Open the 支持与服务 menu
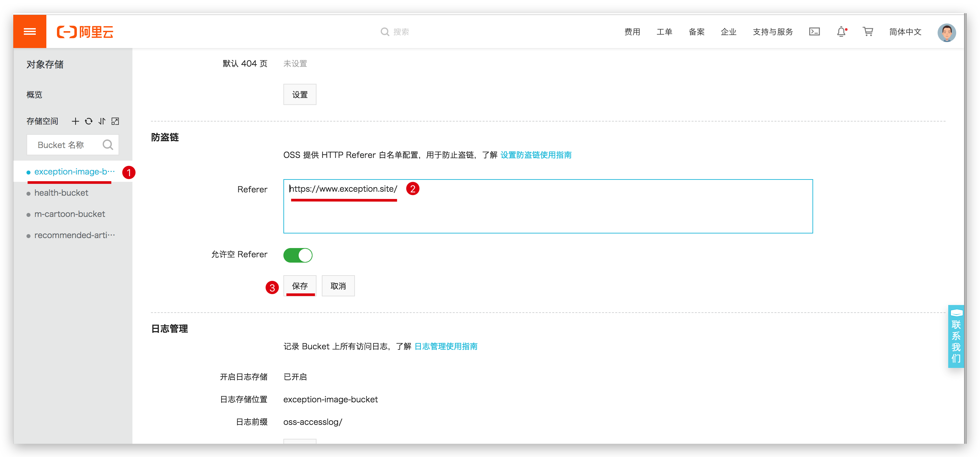This screenshot has height=457, width=980. 773,32
